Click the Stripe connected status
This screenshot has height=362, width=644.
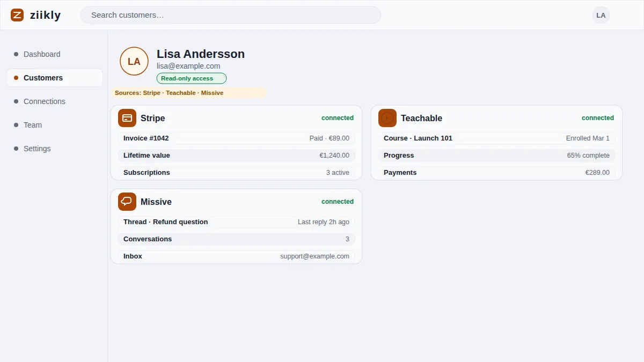click(338, 118)
